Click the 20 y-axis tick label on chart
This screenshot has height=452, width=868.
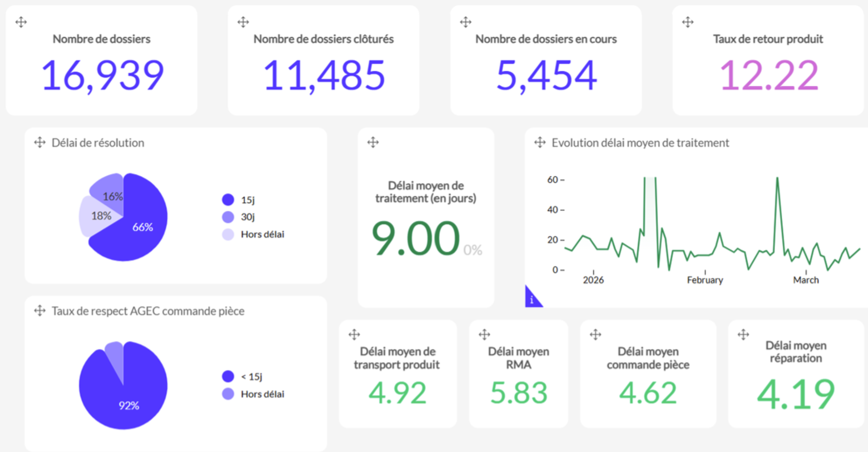point(553,240)
